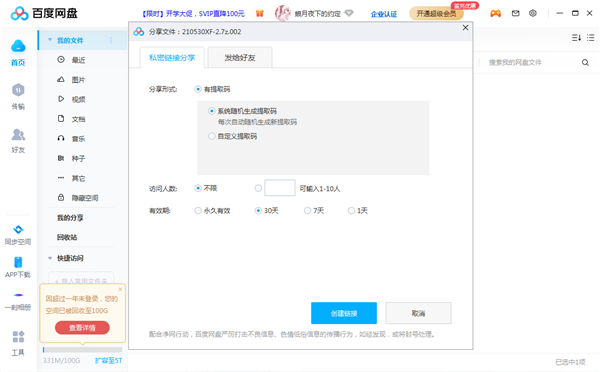Open the Home (首页) cloud icon
600x372 pixels.
tap(18, 46)
